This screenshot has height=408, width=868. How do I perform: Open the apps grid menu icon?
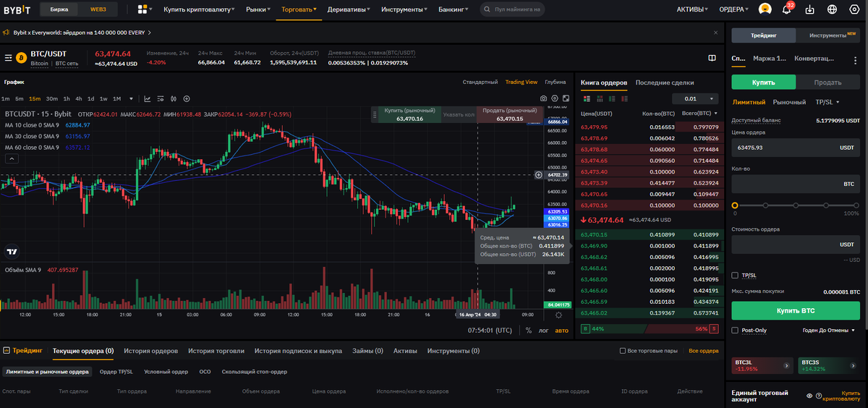click(x=142, y=9)
